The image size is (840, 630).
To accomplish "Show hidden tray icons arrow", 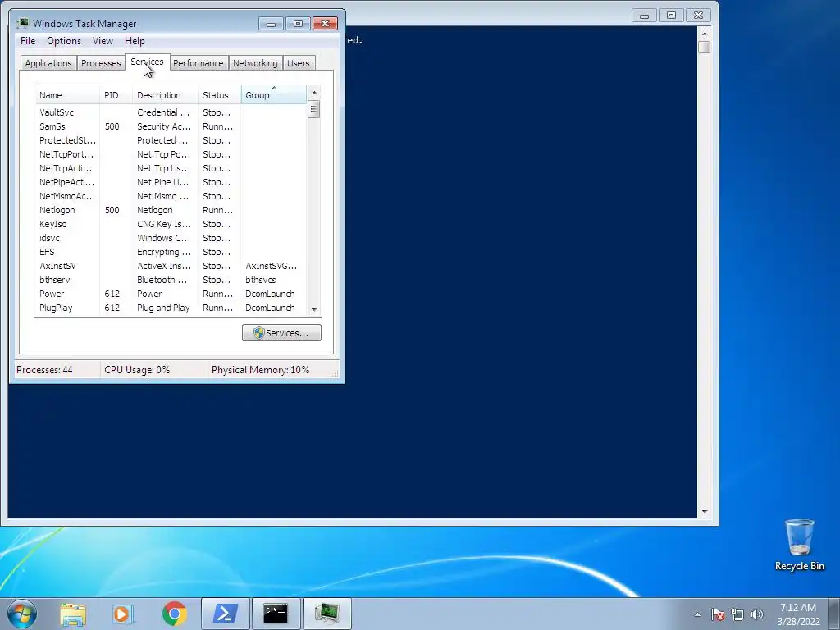I will click(x=697, y=614).
